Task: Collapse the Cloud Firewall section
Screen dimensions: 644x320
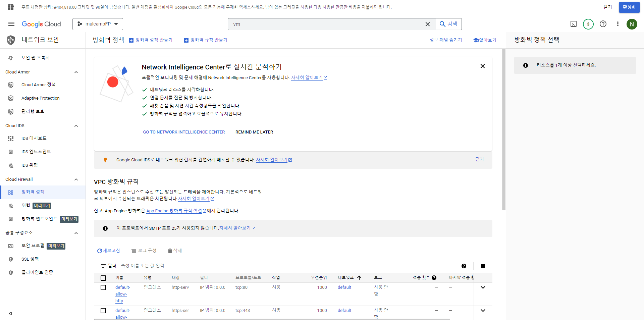Action: tap(76, 179)
